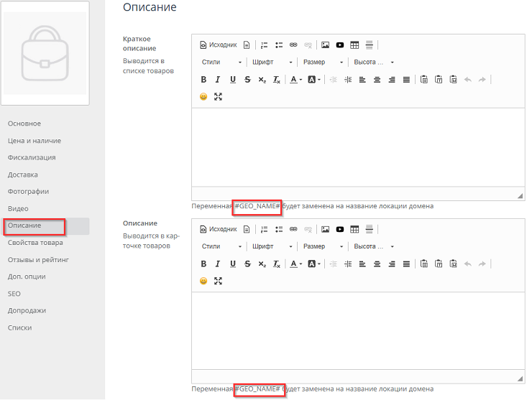Screen dimensions: 532x400
Task: Click Bold in the short description editor
Action: click(x=203, y=80)
